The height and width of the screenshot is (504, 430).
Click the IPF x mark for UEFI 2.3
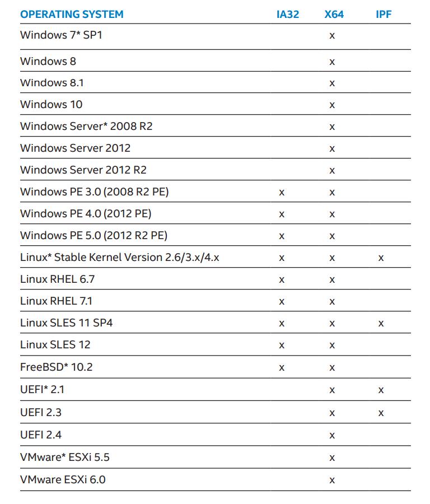[381, 413]
